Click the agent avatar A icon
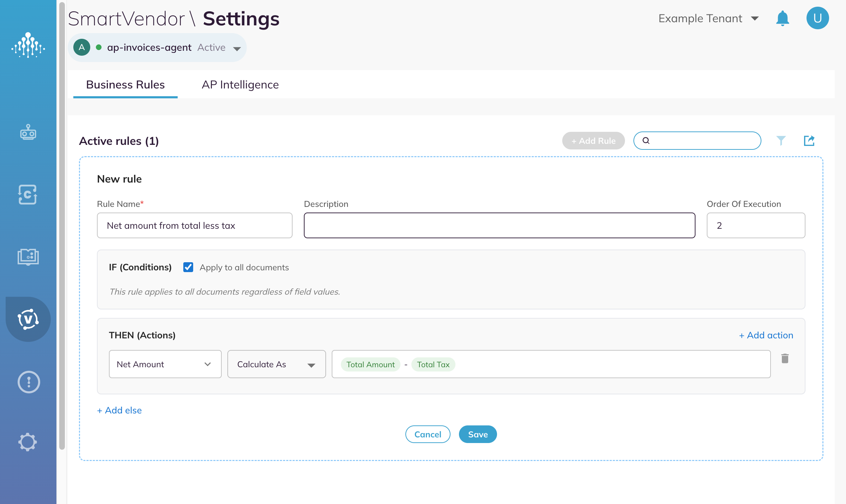Image resolution: width=846 pixels, height=504 pixels. coord(82,48)
